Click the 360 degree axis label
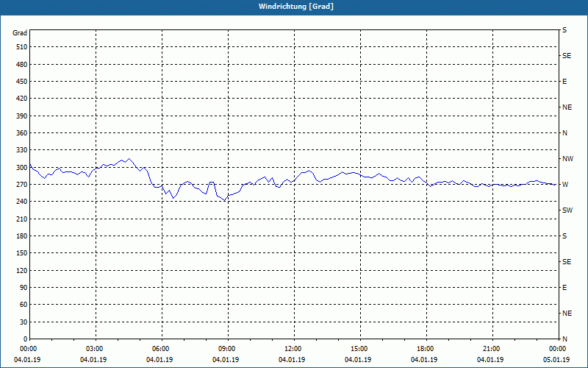Screen dimensions: 588x368 pos(22,133)
